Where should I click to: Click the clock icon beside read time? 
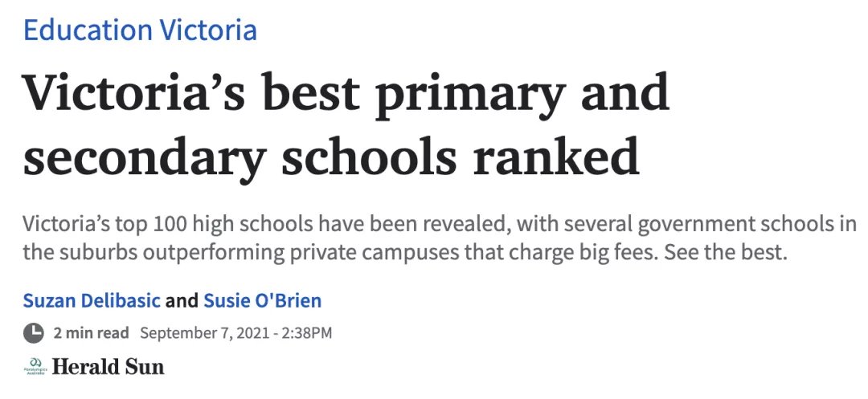(33, 333)
